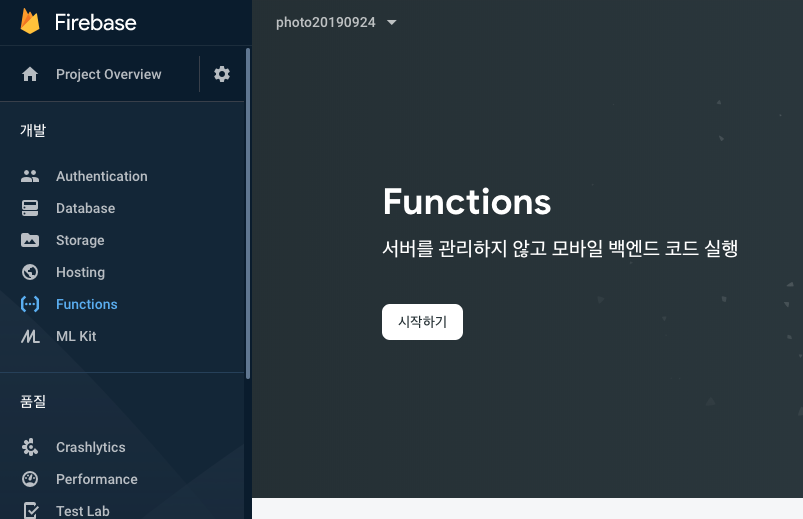This screenshot has height=519, width=803.
Task: Click the Storage folder image icon
Action: coord(30,240)
